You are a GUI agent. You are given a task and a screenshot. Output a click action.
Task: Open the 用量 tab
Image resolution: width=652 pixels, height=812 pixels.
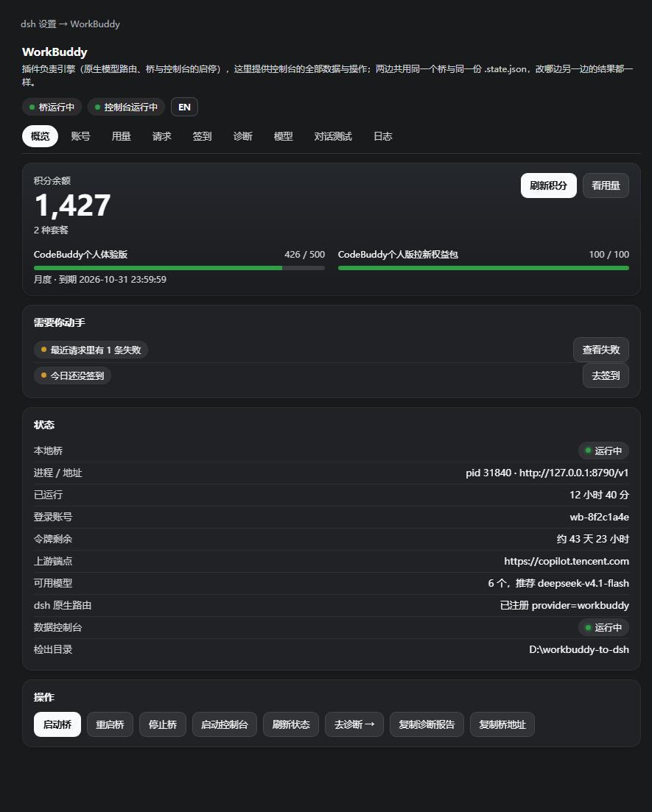[x=122, y=136]
